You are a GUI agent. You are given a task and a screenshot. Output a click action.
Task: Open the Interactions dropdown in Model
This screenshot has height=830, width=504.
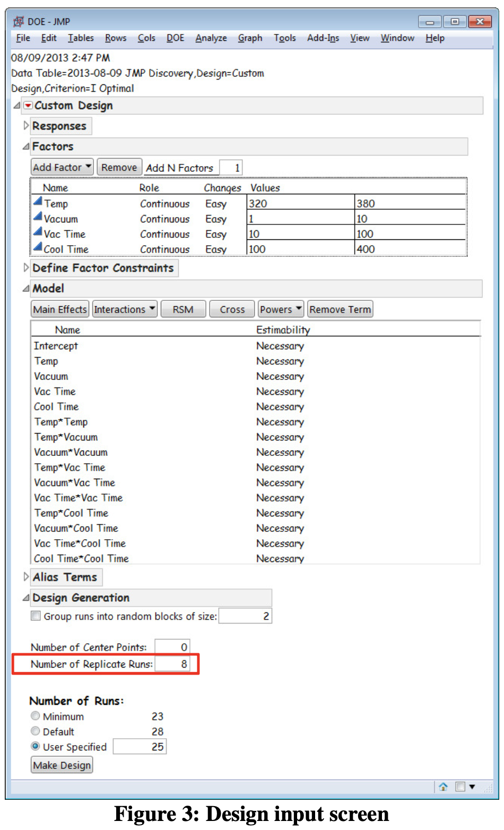point(125,309)
